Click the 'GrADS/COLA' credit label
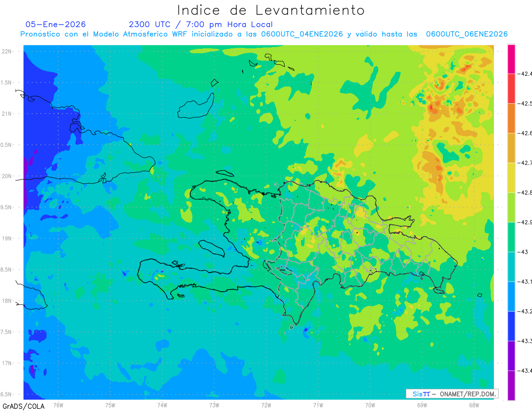Screen dimensions: 532x411 pyautogui.click(x=23, y=406)
